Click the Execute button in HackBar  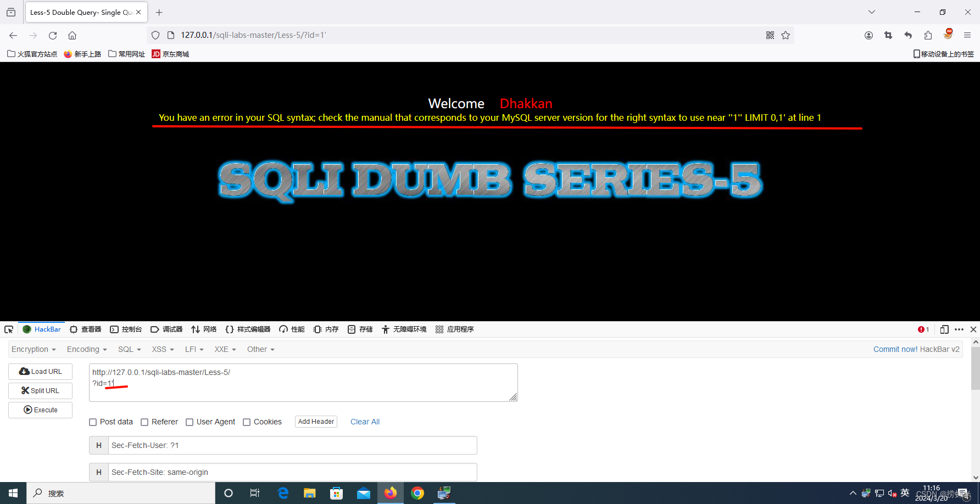(x=40, y=410)
